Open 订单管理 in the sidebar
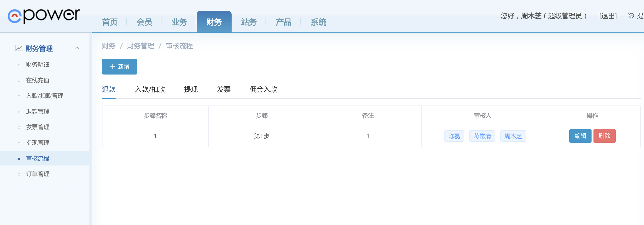This screenshot has width=644, height=225. coord(38,174)
